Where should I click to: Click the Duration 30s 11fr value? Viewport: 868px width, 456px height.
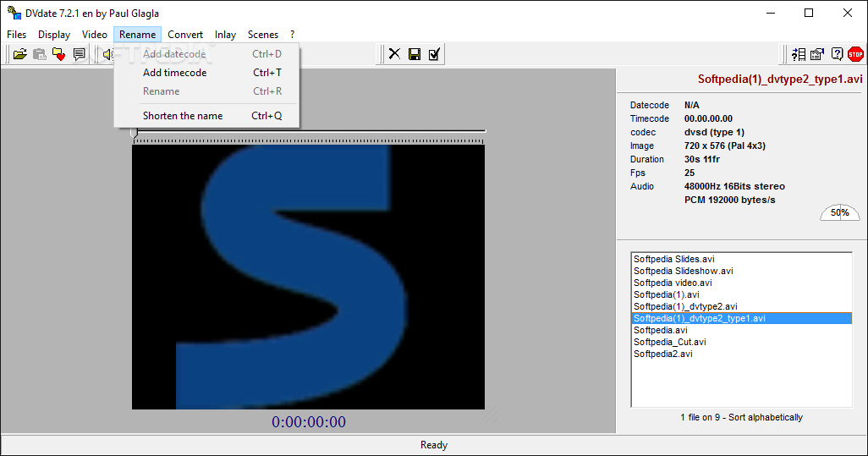702,159
